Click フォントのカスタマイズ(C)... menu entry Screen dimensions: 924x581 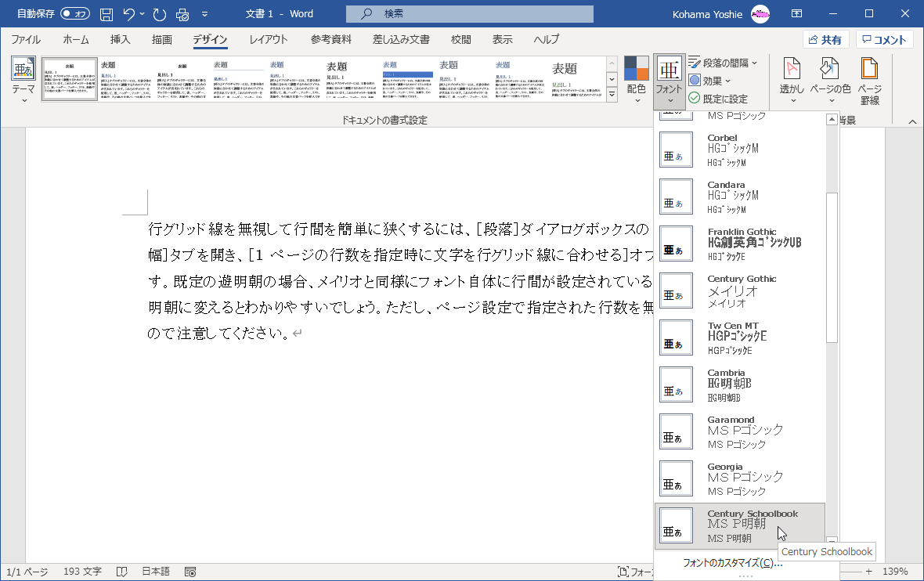732,563
